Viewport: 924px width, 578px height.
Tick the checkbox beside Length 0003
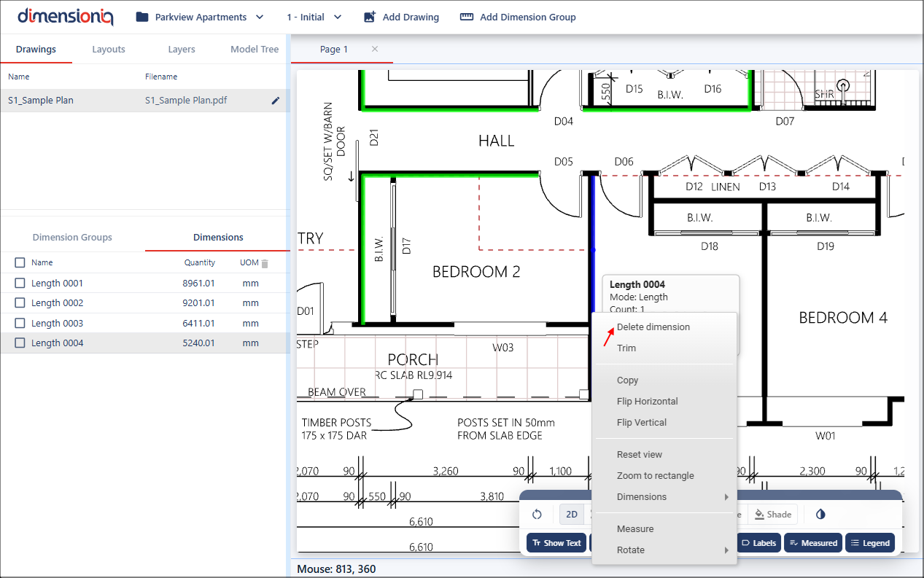point(20,324)
